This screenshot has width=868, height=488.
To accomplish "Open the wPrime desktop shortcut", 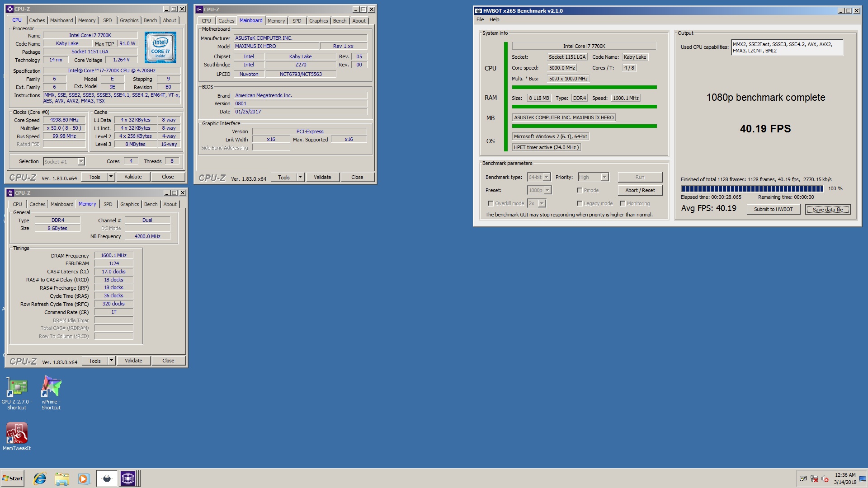I will point(51,393).
